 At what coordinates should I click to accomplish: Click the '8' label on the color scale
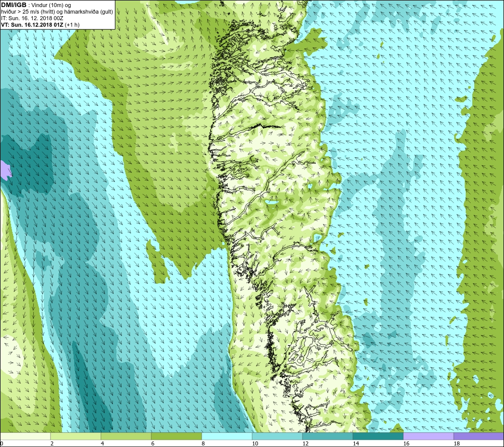coord(203,443)
